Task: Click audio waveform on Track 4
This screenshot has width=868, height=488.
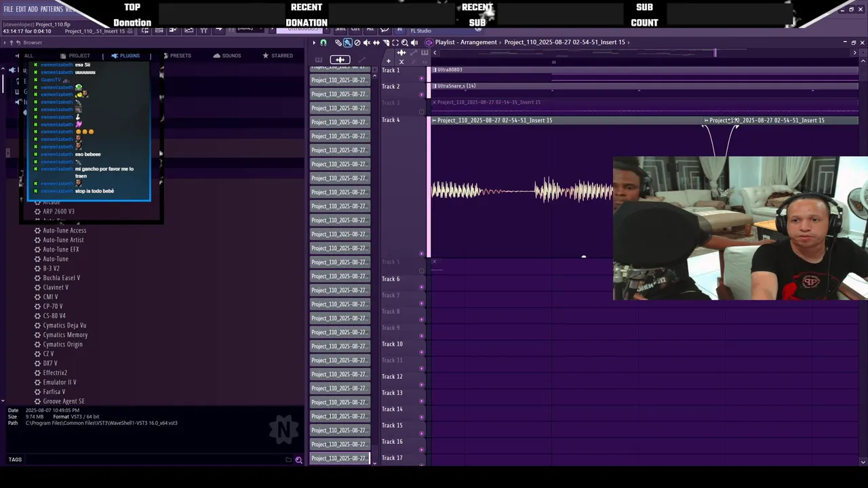Action: click(x=522, y=191)
